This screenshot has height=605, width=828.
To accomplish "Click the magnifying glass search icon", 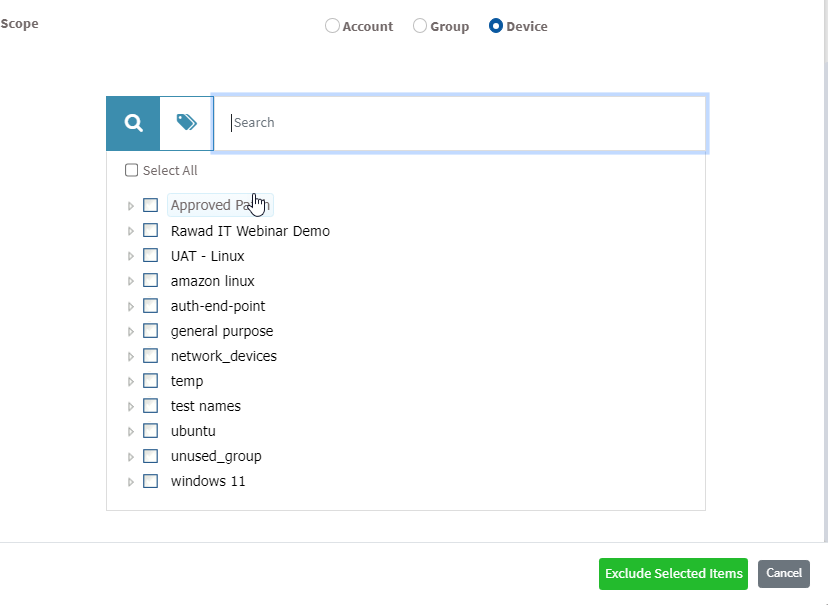I will coord(133,123).
